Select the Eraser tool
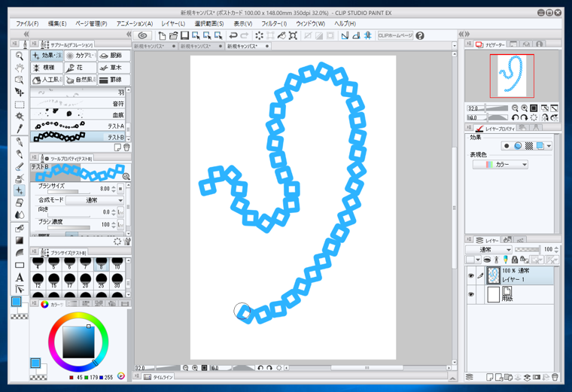The image size is (572, 392). pos(20,202)
